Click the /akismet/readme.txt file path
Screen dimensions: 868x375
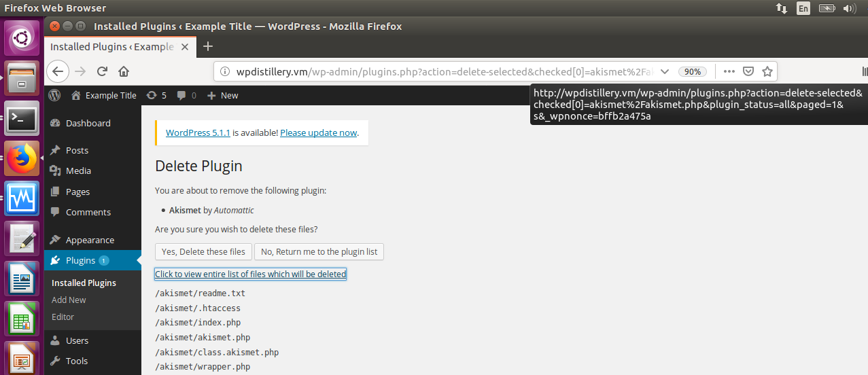pyautogui.click(x=200, y=293)
